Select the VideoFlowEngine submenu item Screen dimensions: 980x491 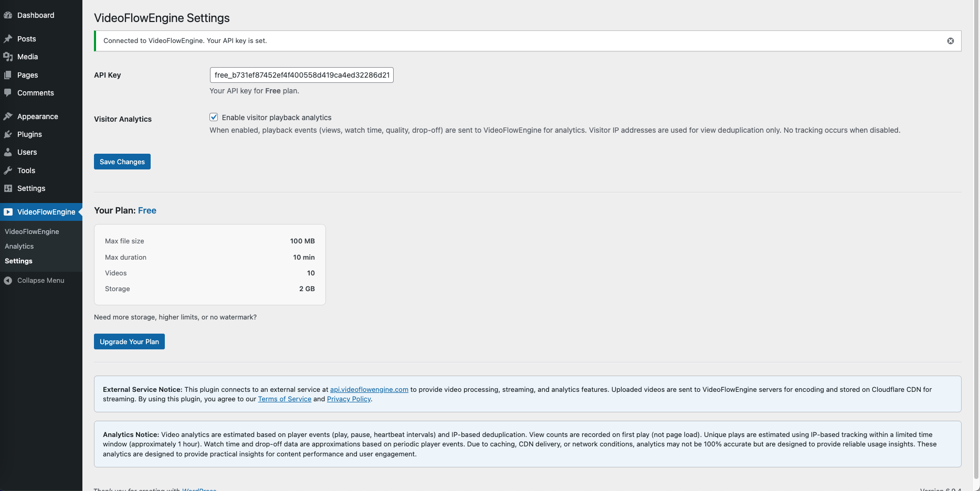tap(31, 231)
